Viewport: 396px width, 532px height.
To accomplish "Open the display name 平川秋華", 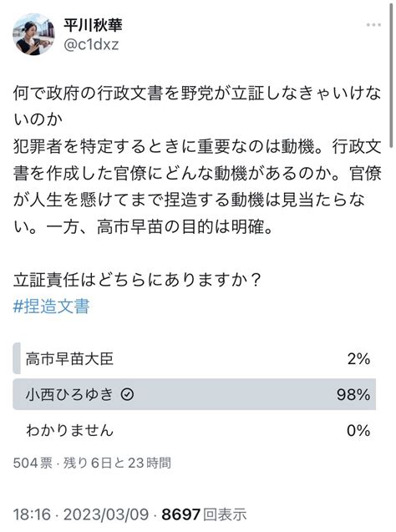I will pyautogui.click(x=93, y=24).
